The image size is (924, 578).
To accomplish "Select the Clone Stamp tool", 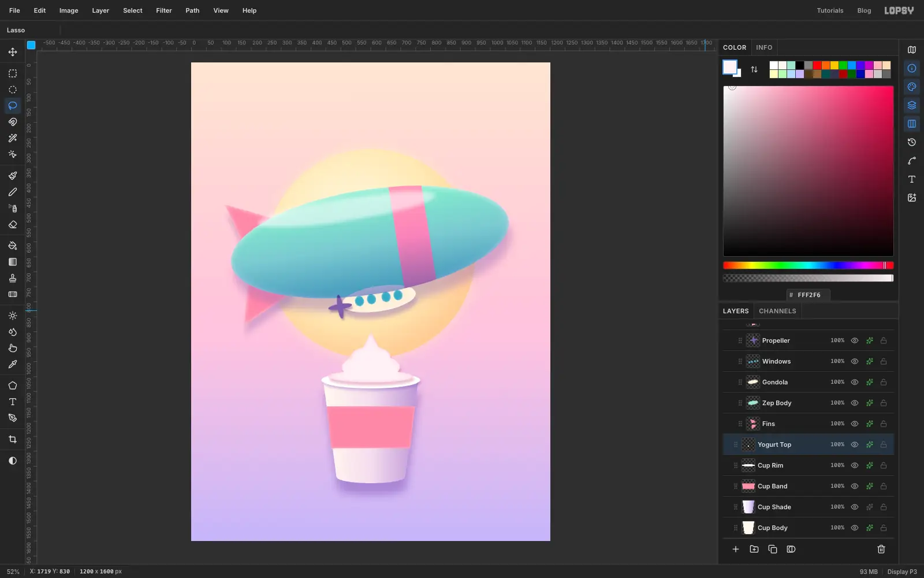I will (13, 278).
